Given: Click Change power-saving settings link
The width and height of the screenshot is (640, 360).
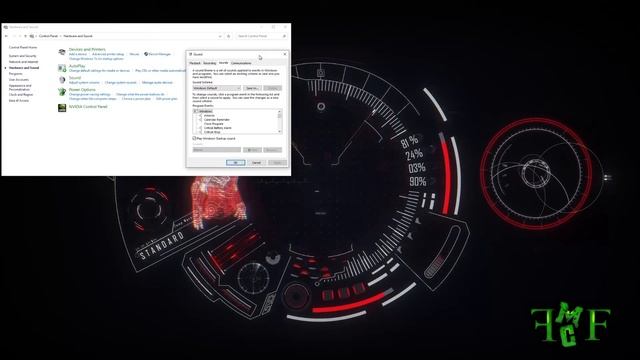Looking at the screenshot, I should pyautogui.click(x=90, y=94).
